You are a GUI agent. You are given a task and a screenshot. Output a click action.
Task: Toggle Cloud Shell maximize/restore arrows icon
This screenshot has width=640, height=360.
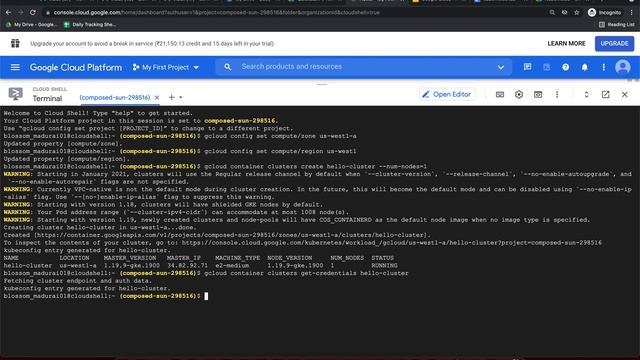tap(586, 94)
